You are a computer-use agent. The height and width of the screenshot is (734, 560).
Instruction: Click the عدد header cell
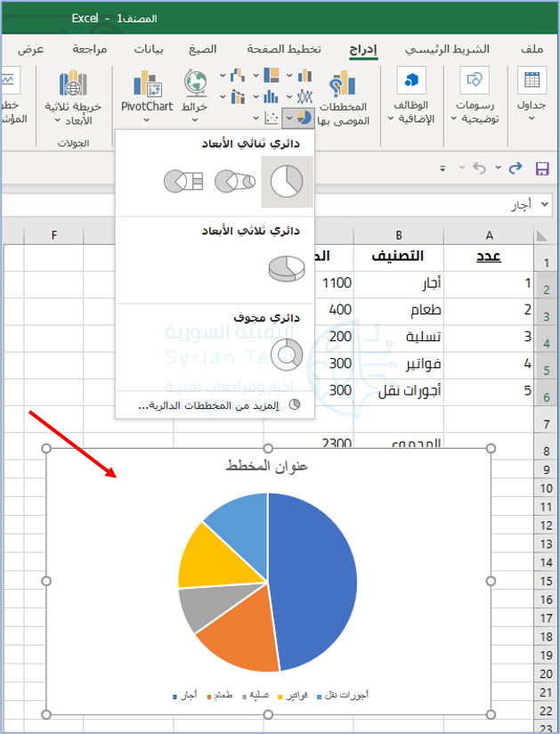(x=489, y=257)
